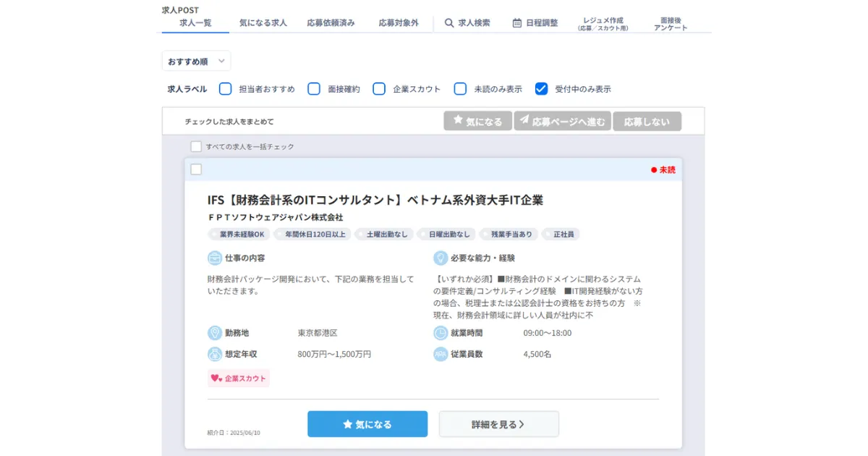Click the 求人検索 search magnifier icon
This screenshot has height=456, width=868.
pos(449,22)
